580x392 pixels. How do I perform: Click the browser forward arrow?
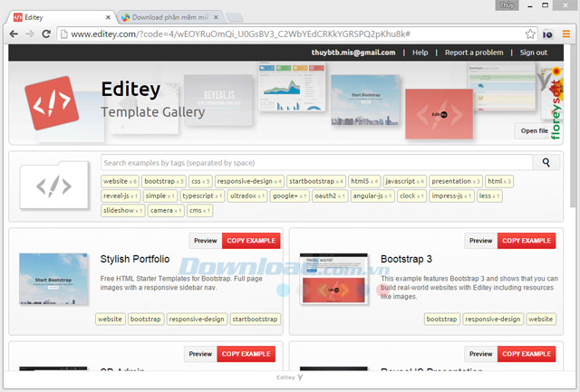[30, 34]
